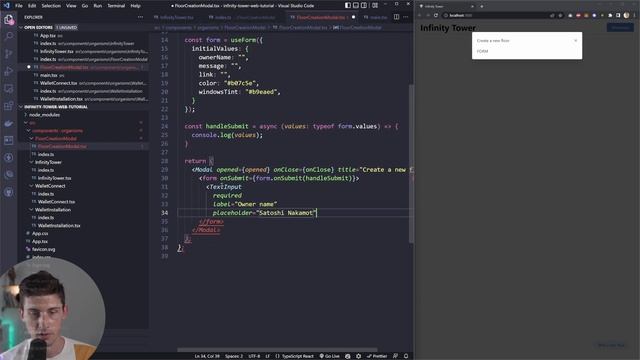Open Selection menu
Image resolution: width=640 pixels, height=360 pixels.
tap(51, 6)
